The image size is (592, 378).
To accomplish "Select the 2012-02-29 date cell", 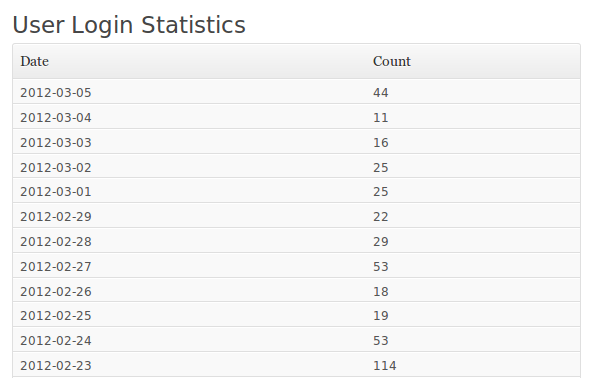I will click(56, 216).
